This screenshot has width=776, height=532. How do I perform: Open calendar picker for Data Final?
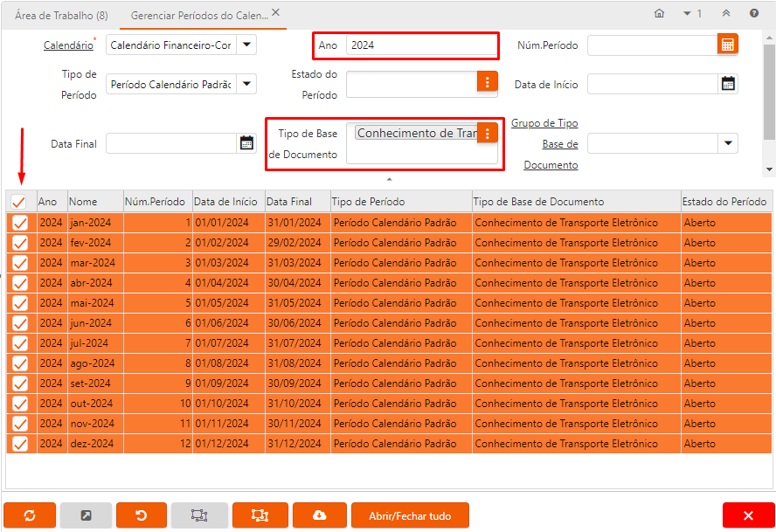pos(246,143)
